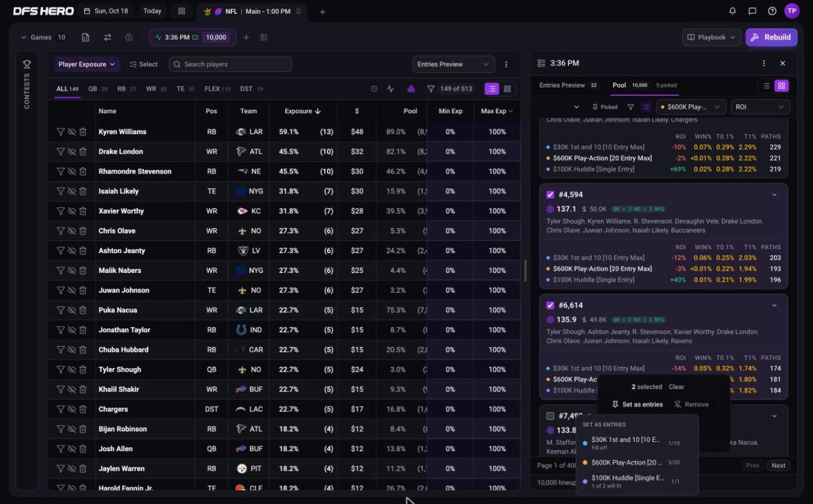Toggle the Picked pin filter
This screenshot has height=504, width=813.
click(x=605, y=107)
